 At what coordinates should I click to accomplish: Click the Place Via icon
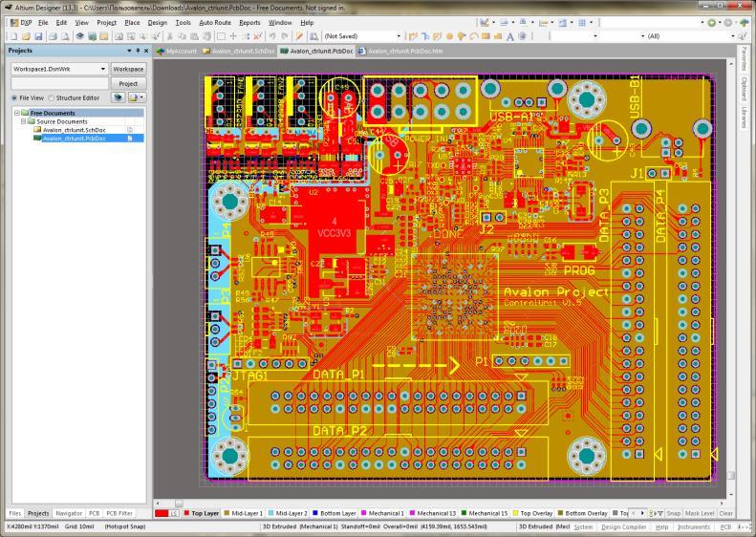pos(462,36)
